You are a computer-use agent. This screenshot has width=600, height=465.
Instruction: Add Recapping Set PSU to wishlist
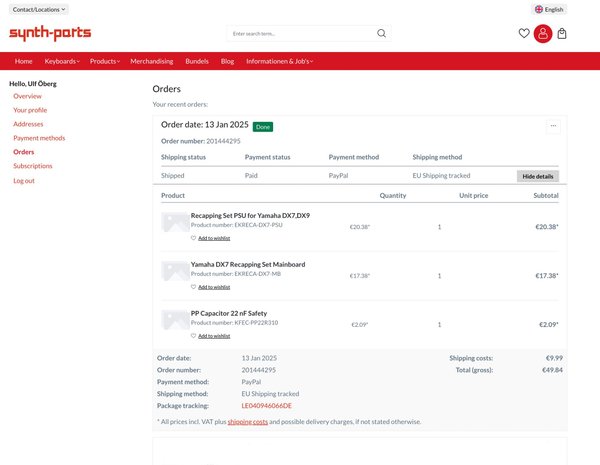click(x=214, y=238)
